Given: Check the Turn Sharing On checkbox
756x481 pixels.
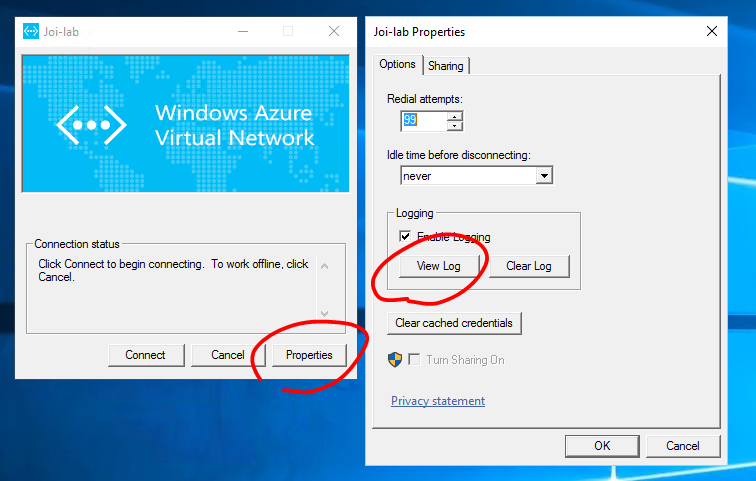Looking at the screenshot, I should 414,360.
